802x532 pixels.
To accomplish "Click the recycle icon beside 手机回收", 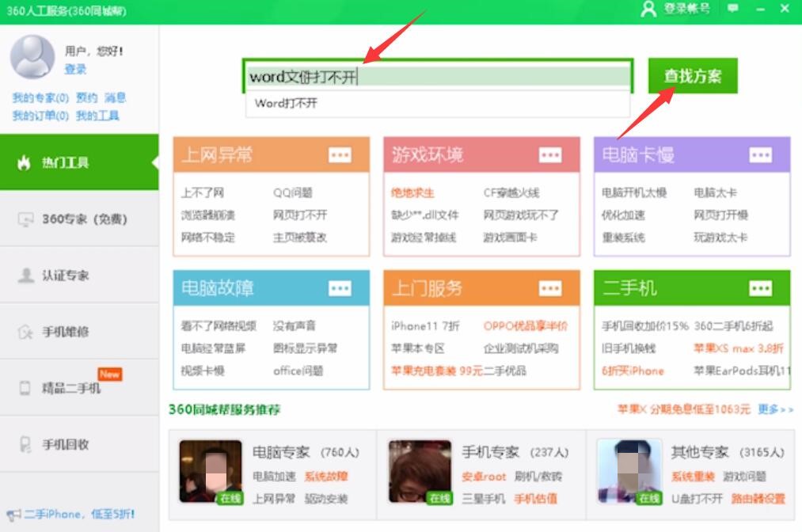I will (25, 444).
